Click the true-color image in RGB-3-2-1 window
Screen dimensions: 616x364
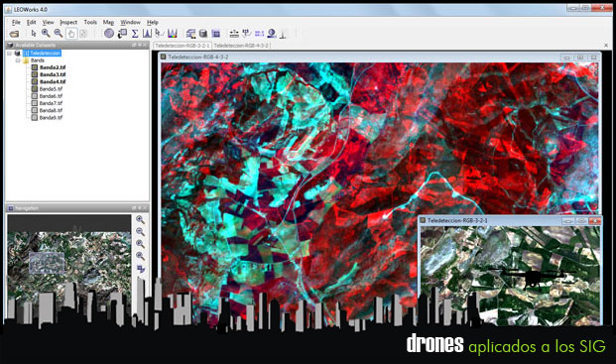click(x=510, y=275)
